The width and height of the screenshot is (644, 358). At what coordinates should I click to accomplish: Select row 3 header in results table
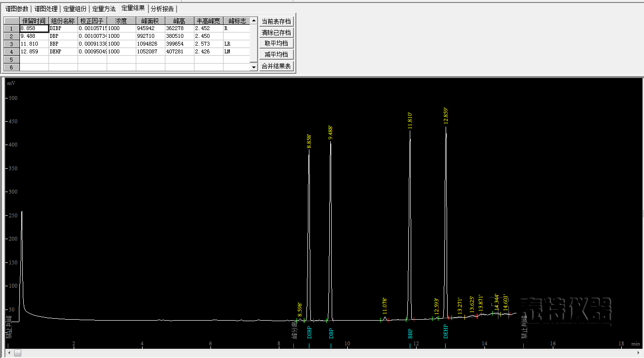tap(12, 44)
